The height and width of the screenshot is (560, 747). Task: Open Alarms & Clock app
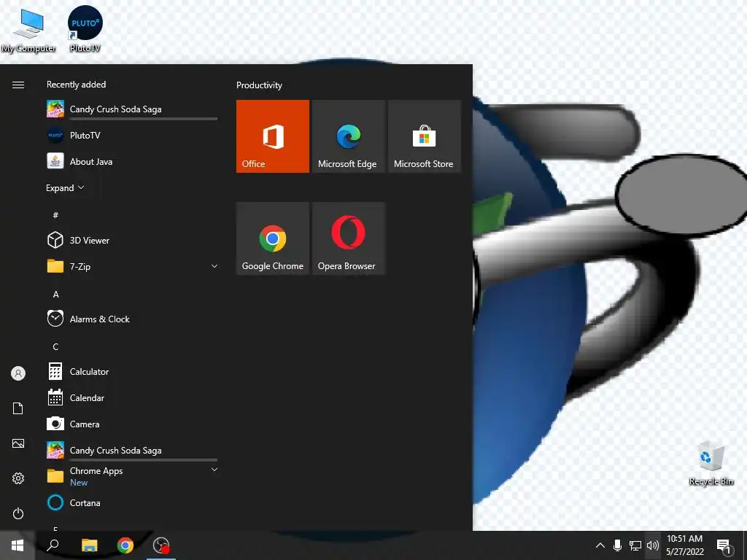tap(132, 319)
